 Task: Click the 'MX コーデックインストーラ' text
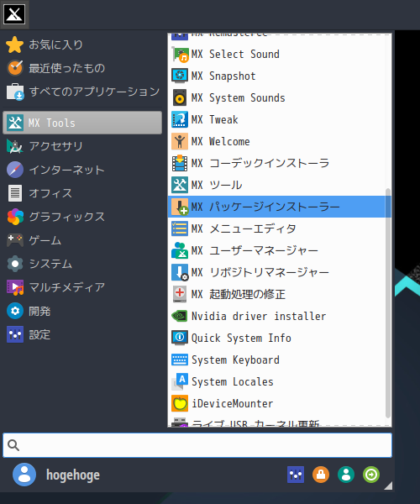(x=260, y=163)
